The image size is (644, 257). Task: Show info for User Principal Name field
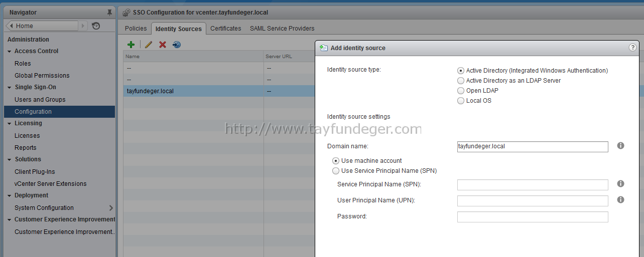[x=620, y=199]
